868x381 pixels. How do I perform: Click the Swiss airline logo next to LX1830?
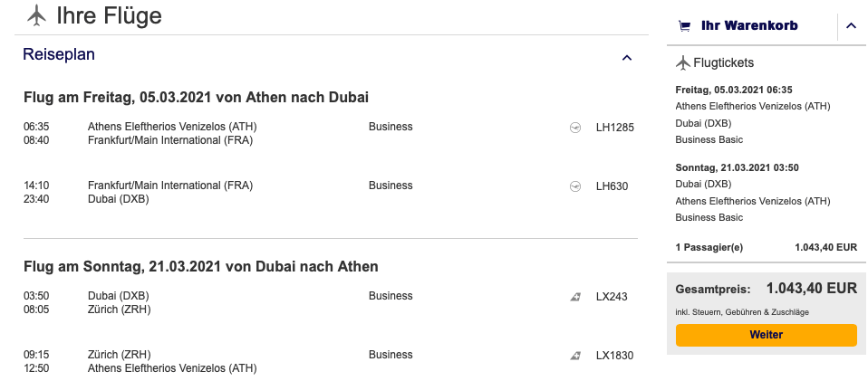[575, 356]
